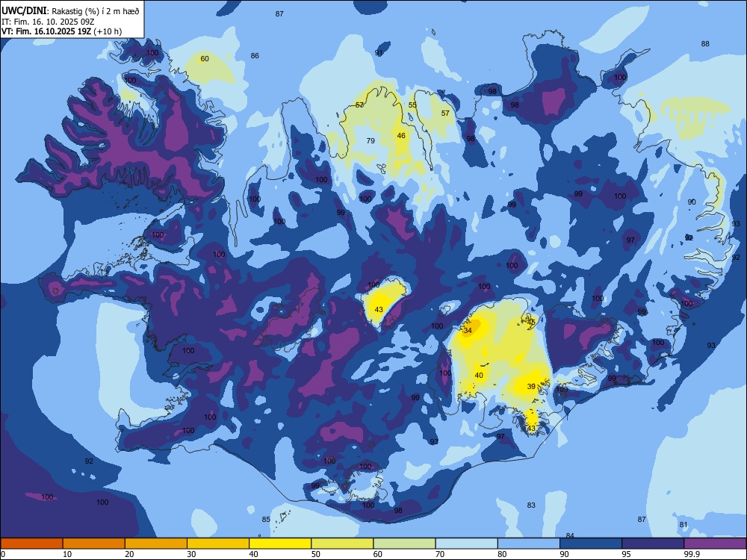Click the '91' humidity value on the map
This screenshot has height=560, width=747.
point(379,53)
